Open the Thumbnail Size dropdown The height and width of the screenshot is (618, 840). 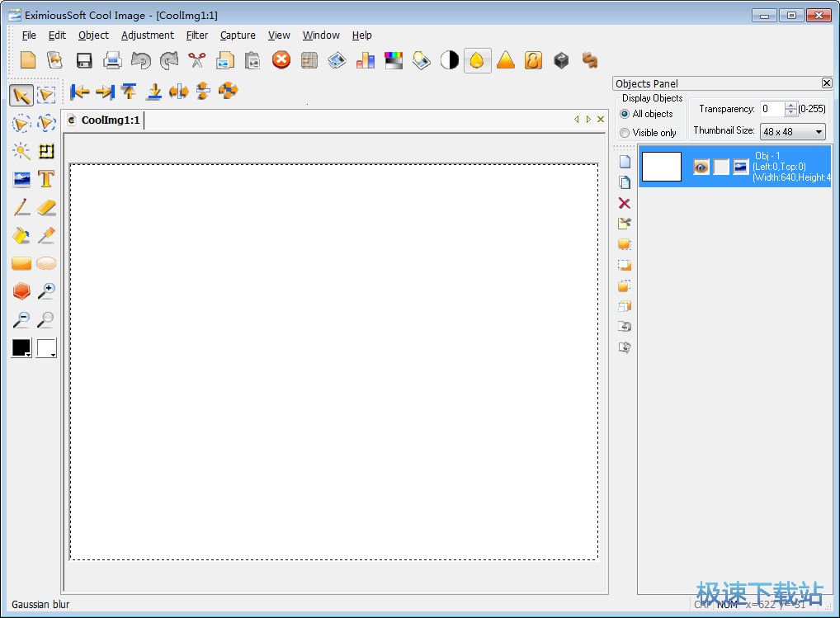tap(793, 132)
